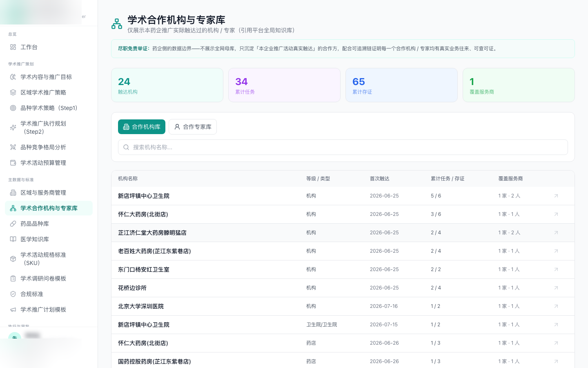Open 药品品种库 page

point(49,224)
